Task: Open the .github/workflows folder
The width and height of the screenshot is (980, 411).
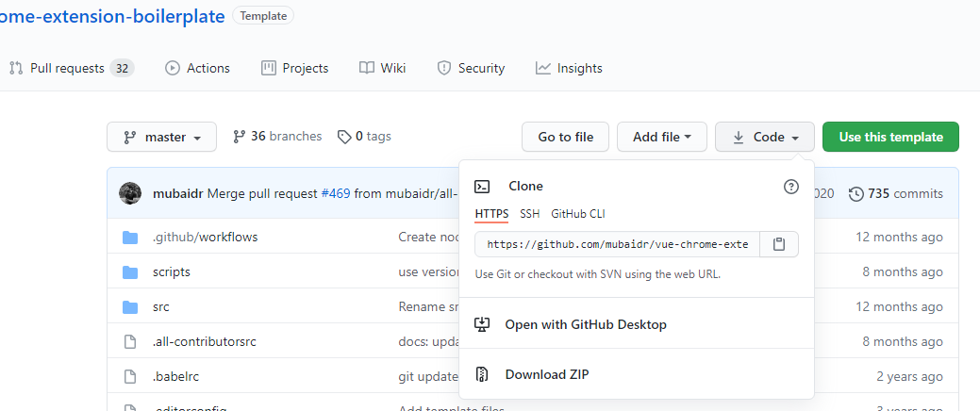Action: pos(205,238)
